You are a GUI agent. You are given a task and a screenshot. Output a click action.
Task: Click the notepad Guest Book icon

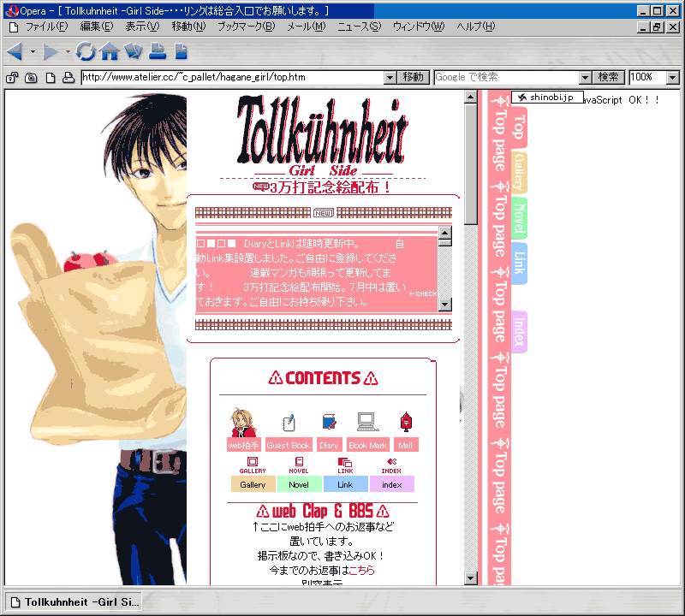(289, 423)
